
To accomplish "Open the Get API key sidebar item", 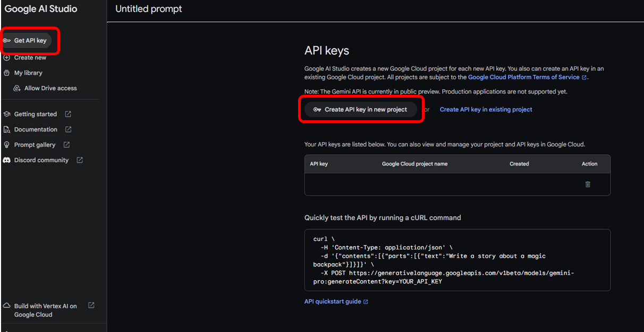I will click(27, 40).
